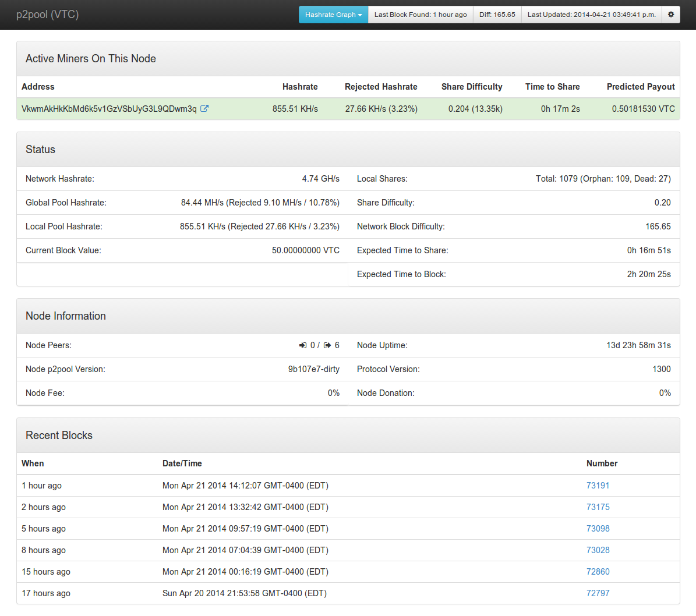Click the Status panel heading
The height and width of the screenshot is (616, 696).
(x=40, y=150)
